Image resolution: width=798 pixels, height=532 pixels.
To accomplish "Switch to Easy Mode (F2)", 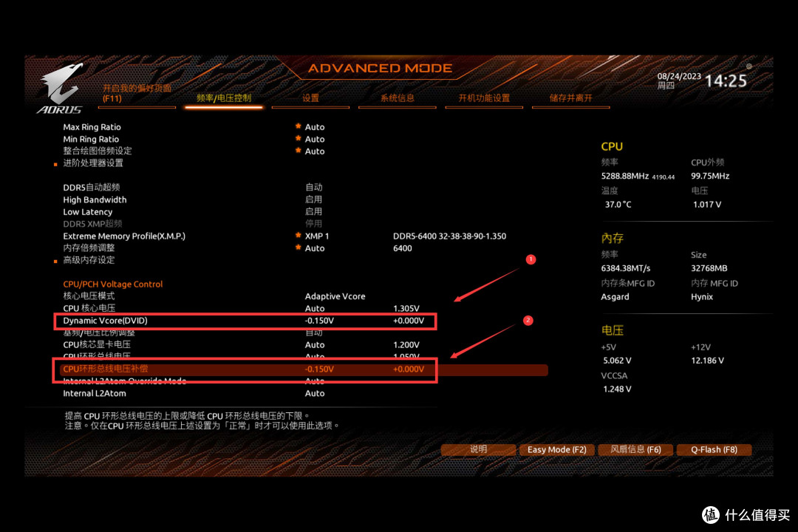I will (557, 449).
